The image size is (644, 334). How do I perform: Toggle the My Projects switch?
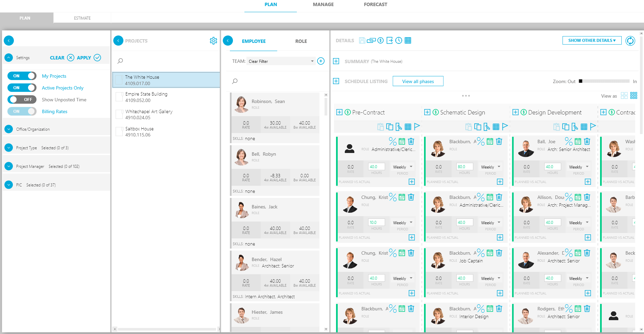point(22,76)
